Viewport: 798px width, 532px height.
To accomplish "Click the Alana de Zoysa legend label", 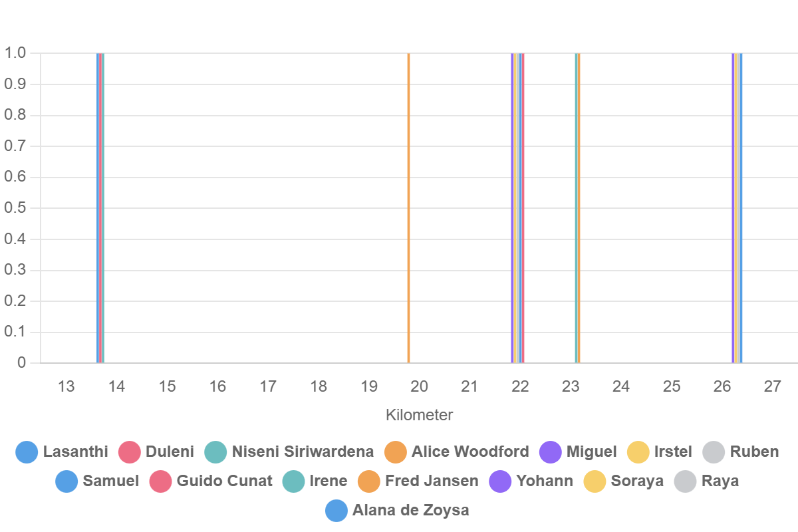I will coord(410,510).
